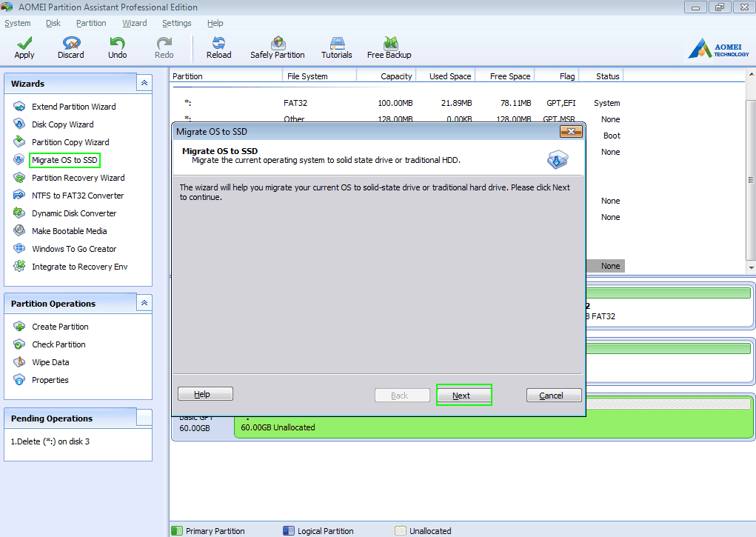Viewport: 756px width, 537px height.
Task: Click the Wipe Data icon
Action: pos(19,362)
